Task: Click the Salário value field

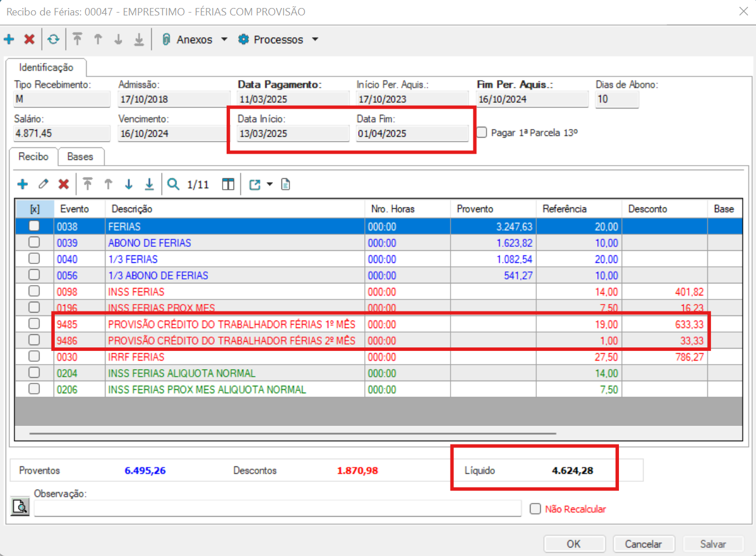Action: (x=62, y=134)
